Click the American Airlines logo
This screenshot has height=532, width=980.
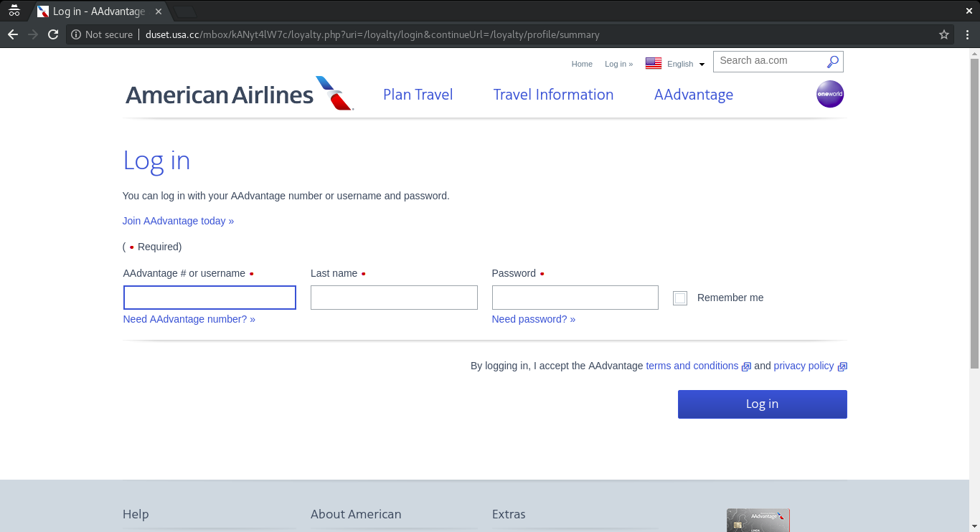point(240,94)
